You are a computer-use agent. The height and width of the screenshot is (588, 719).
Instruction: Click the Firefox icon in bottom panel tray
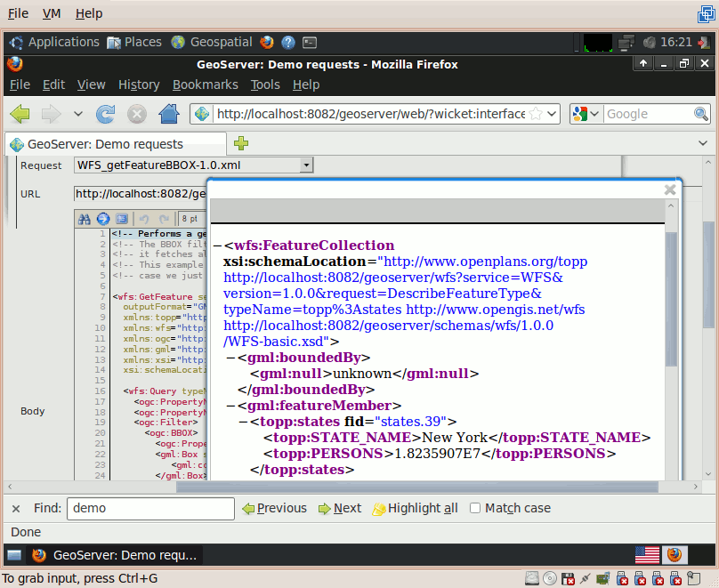pos(675,555)
